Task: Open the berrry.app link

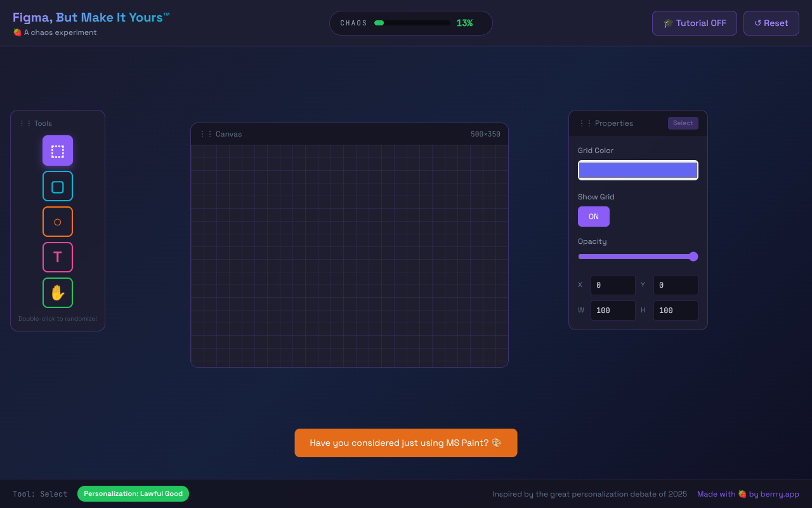Action: (779, 494)
